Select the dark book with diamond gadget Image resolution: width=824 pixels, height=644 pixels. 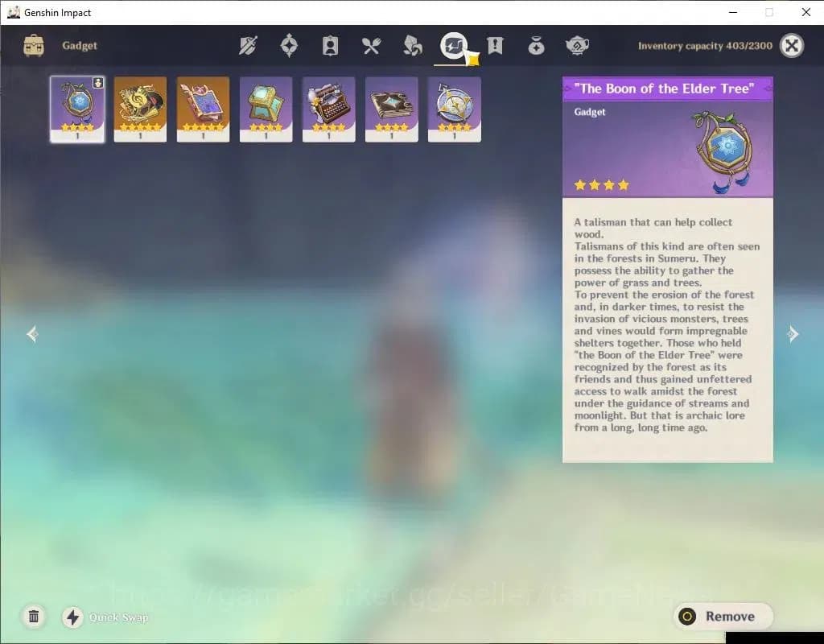pyautogui.click(x=392, y=109)
